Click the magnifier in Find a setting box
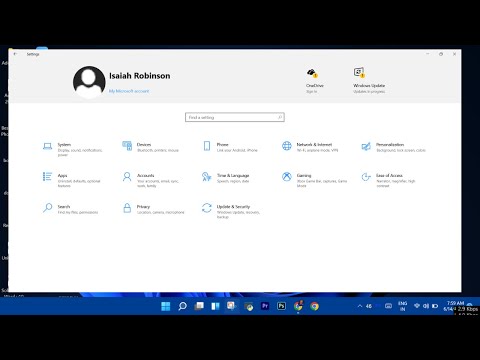 click(280, 117)
